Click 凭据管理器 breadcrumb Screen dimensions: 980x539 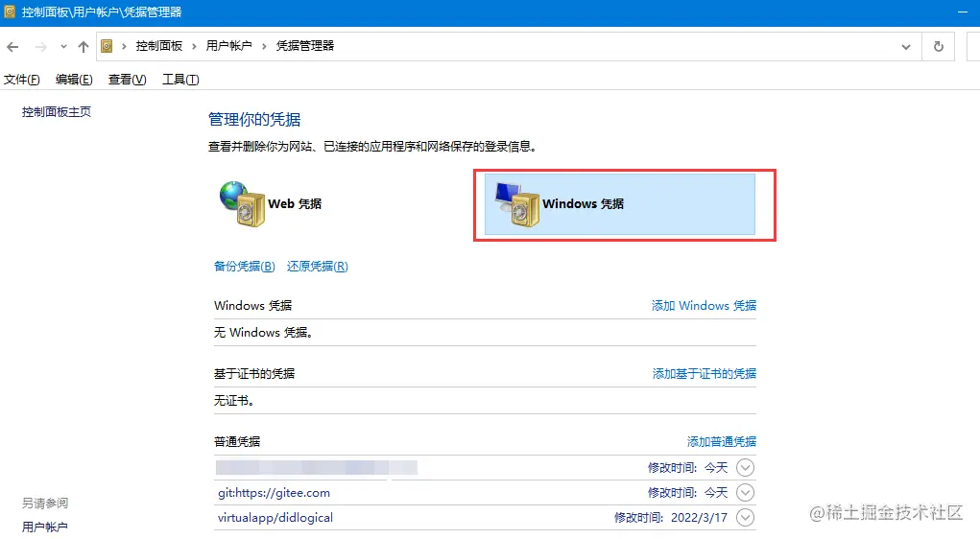point(305,46)
